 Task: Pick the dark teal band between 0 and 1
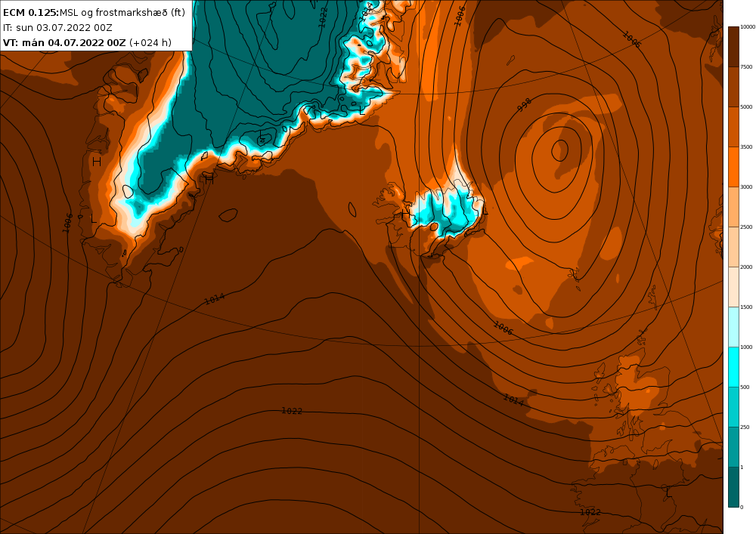pos(733,487)
